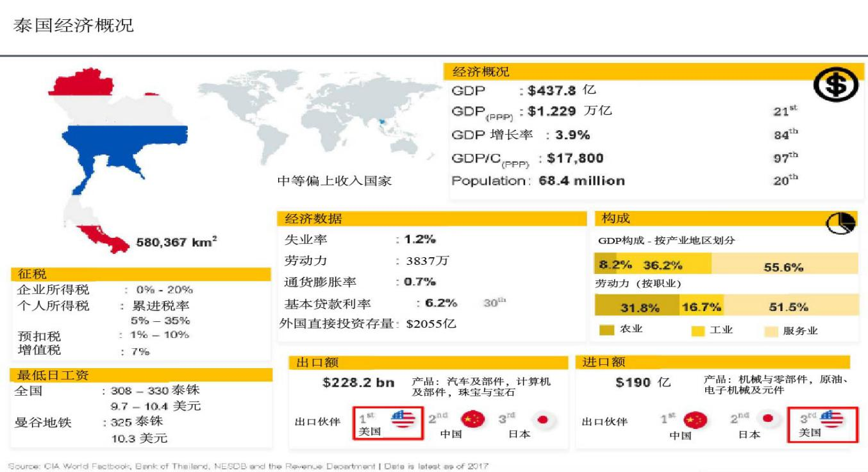Click the 劳动力 (按职业) subtitle
Screen dimensions: 868x472
click(638, 283)
